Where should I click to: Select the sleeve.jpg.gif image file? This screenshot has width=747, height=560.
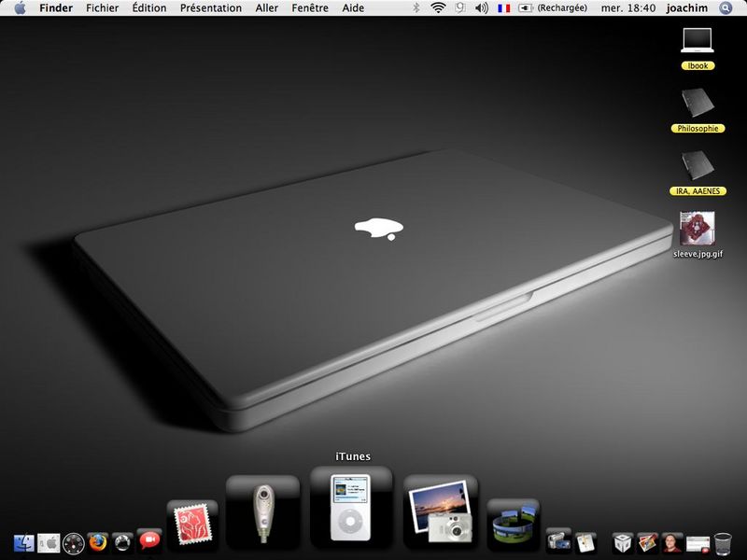pyautogui.click(x=698, y=228)
